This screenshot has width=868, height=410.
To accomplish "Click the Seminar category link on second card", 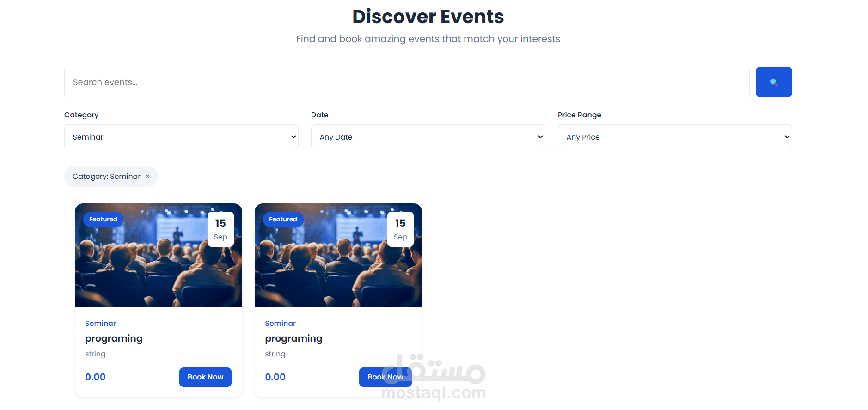I will point(280,323).
